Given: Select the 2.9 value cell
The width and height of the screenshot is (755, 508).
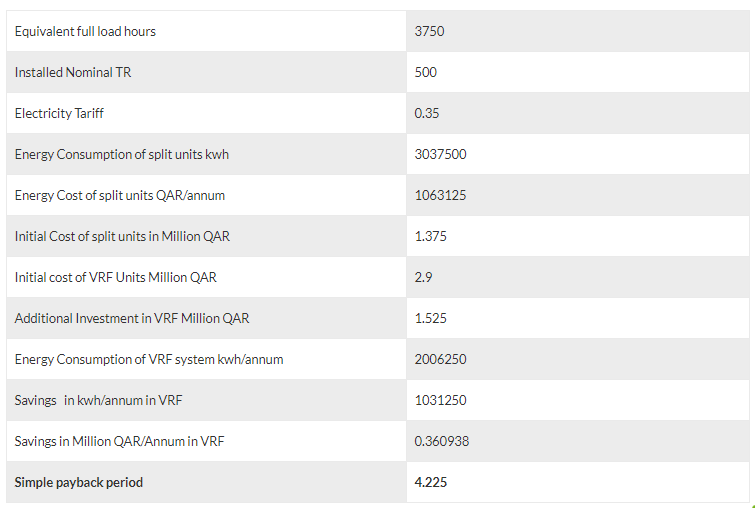Looking at the screenshot, I should pos(423,277).
